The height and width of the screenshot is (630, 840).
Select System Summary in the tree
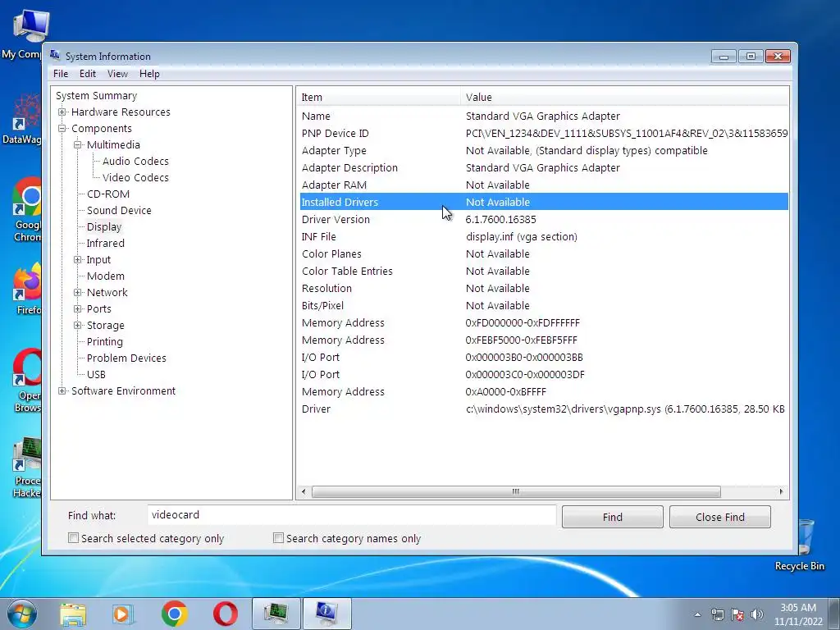(x=97, y=95)
